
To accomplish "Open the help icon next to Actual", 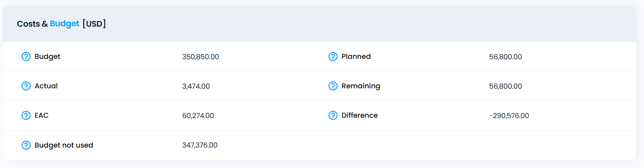I will point(26,86).
